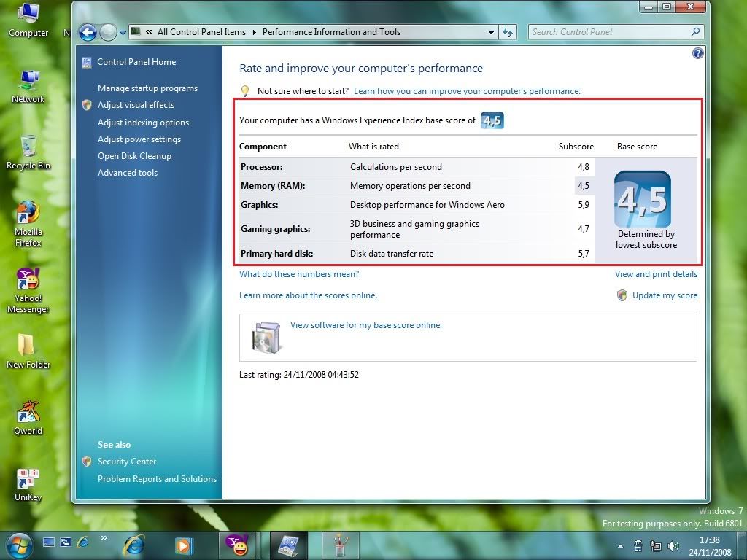Open the Computer desktop icon
This screenshot has height=560, width=747.
pyautogui.click(x=28, y=20)
